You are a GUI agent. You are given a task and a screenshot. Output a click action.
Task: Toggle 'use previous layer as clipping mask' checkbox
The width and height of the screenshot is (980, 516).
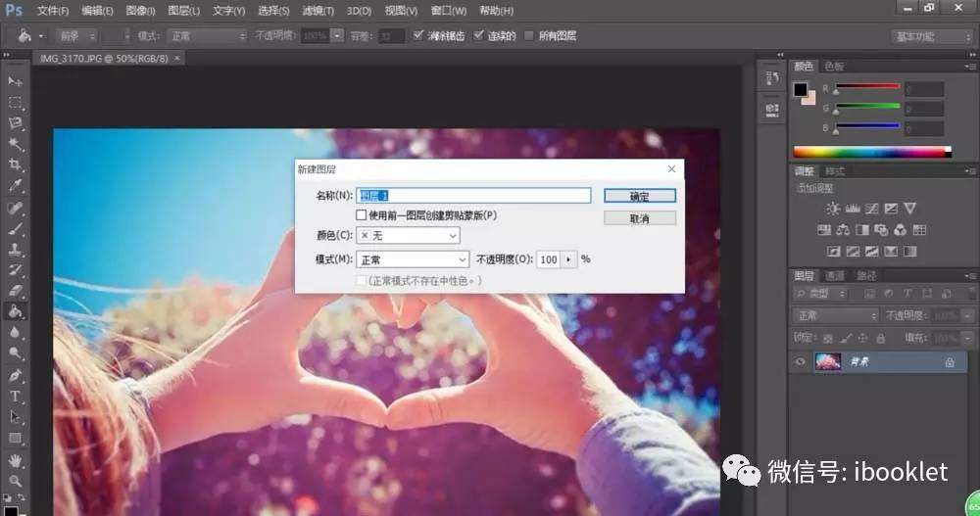(x=362, y=214)
